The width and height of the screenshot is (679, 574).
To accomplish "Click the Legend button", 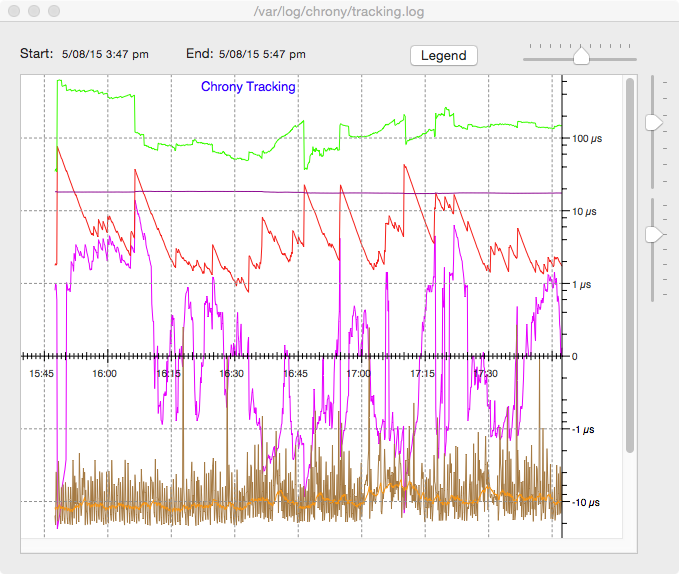I will 444,55.
